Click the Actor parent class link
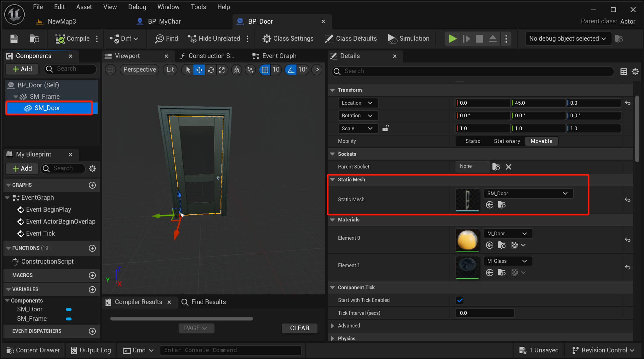 click(628, 21)
